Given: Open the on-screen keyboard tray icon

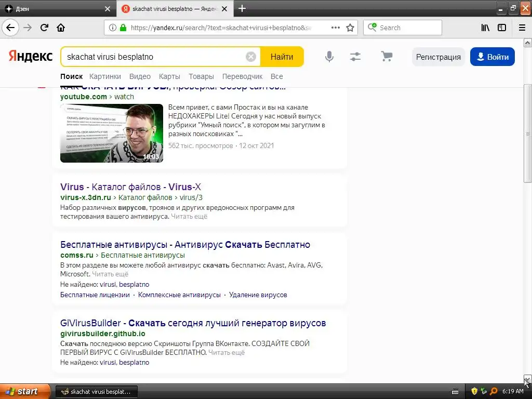Looking at the screenshot, I should click(x=455, y=392).
